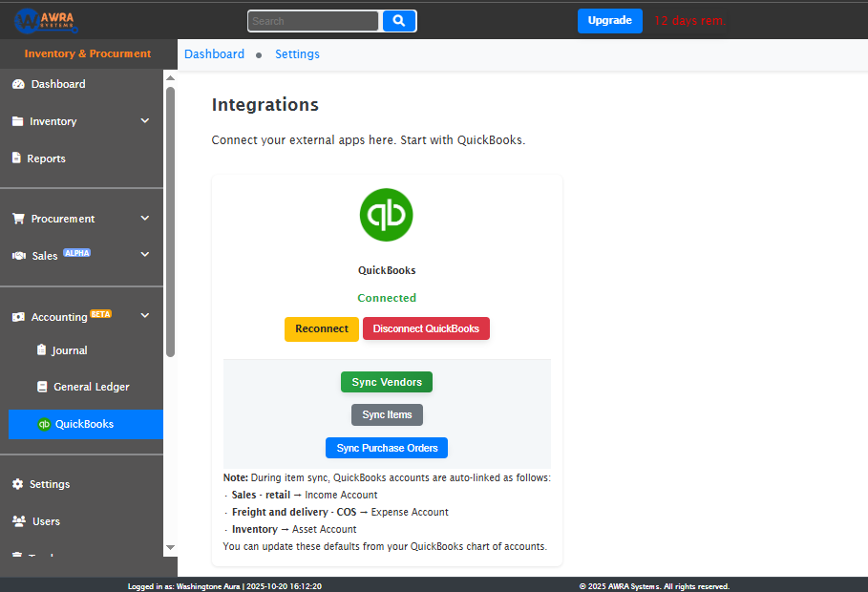Expand the Inventory menu

coord(144,121)
